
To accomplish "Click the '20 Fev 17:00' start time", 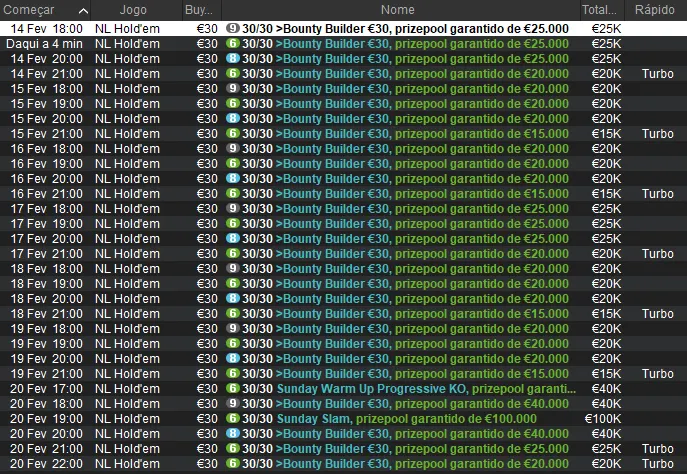I will (x=46, y=389).
